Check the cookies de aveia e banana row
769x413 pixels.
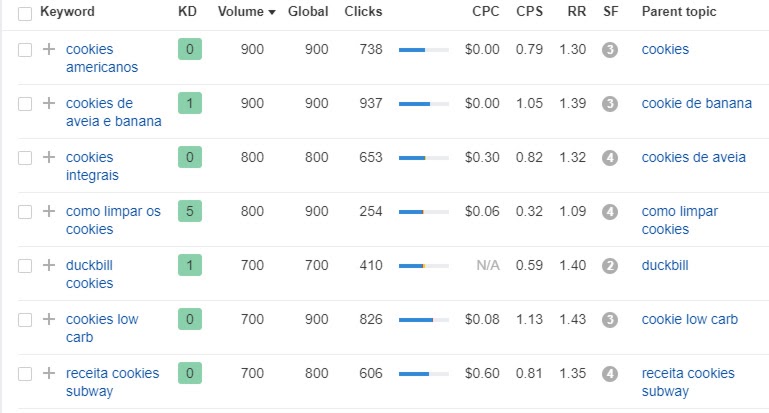pyautogui.click(x=25, y=104)
